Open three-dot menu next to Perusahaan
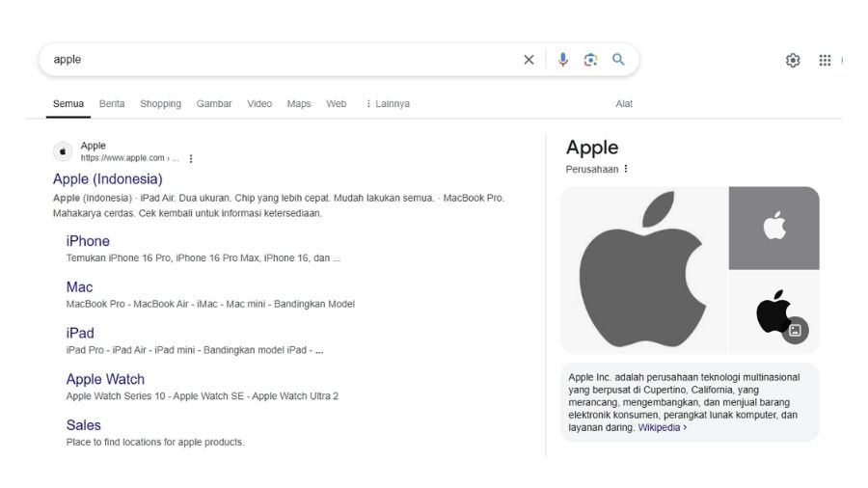Screen dimensions: 868x488 click(x=626, y=169)
